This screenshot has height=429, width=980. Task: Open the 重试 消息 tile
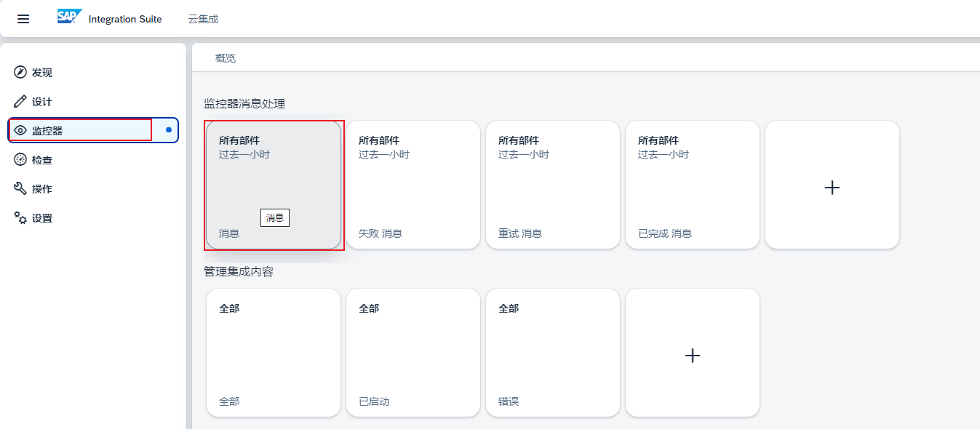pyautogui.click(x=553, y=185)
